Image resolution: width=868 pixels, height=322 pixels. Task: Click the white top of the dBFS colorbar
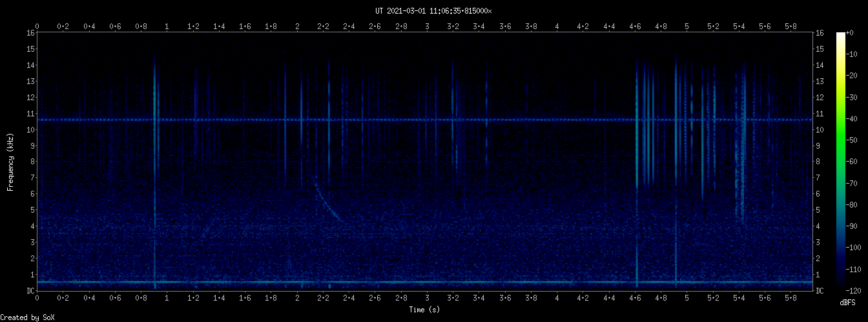(x=840, y=34)
